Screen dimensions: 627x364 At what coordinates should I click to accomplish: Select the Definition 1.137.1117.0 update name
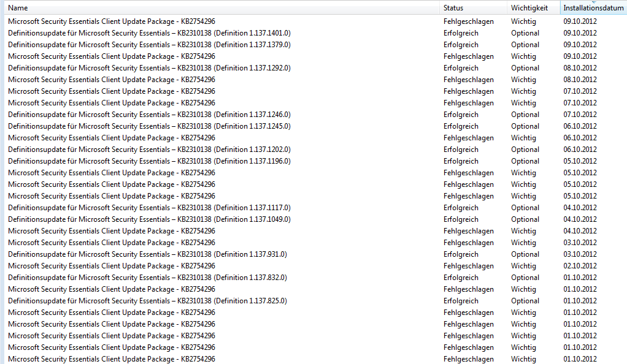click(149, 208)
